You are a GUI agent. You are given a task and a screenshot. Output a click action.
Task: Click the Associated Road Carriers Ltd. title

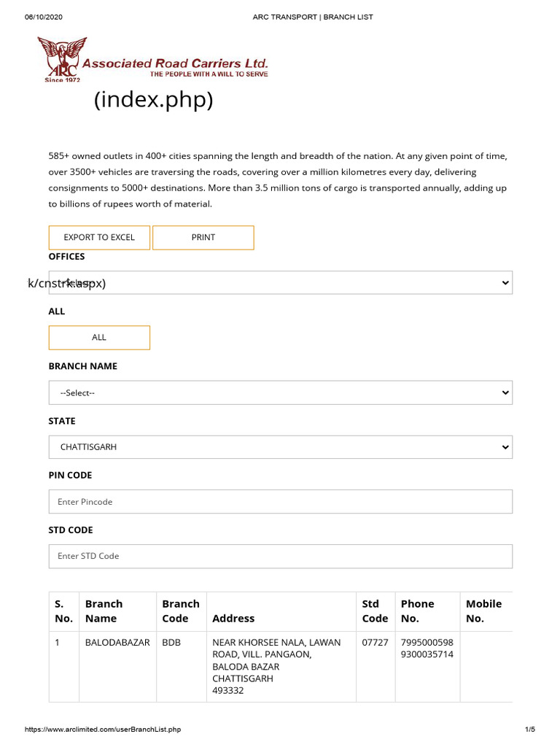[x=175, y=63]
